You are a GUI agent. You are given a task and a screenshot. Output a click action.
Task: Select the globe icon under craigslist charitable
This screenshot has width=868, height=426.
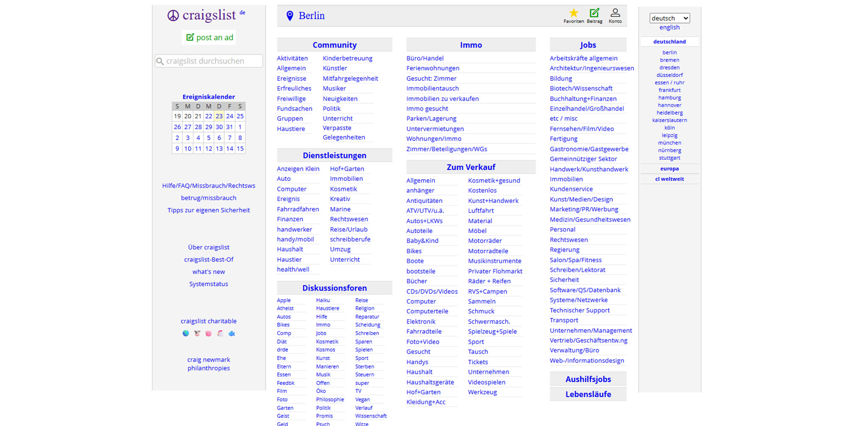click(x=186, y=333)
